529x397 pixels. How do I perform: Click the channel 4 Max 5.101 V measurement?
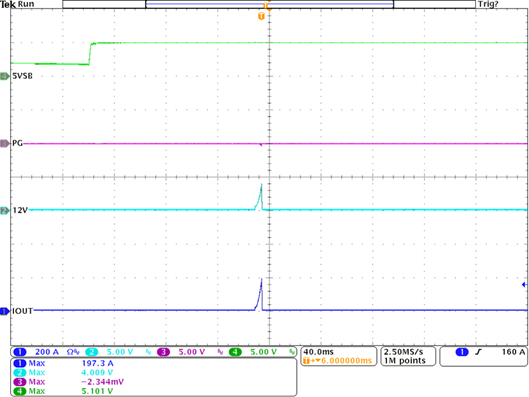[x=64, y=391]
